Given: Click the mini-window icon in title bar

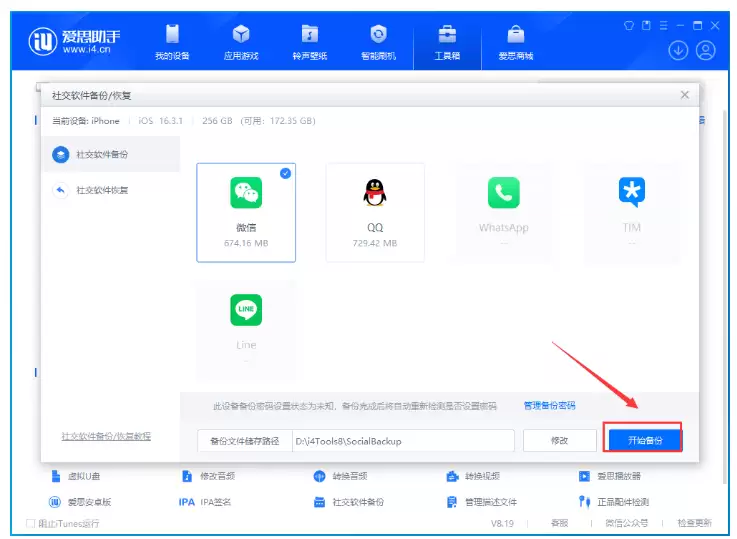Looking at the screenshot, I should click(646, 25).
